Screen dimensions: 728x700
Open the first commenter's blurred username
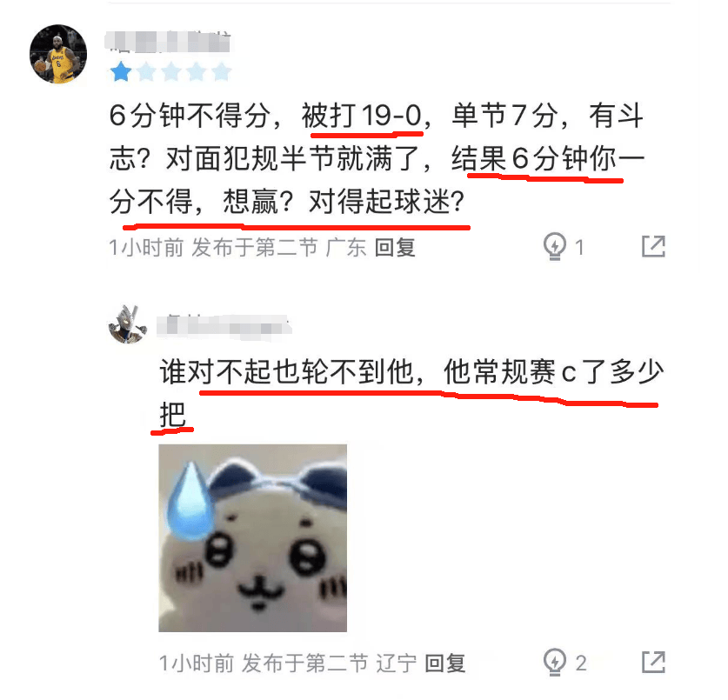point(168,43)
